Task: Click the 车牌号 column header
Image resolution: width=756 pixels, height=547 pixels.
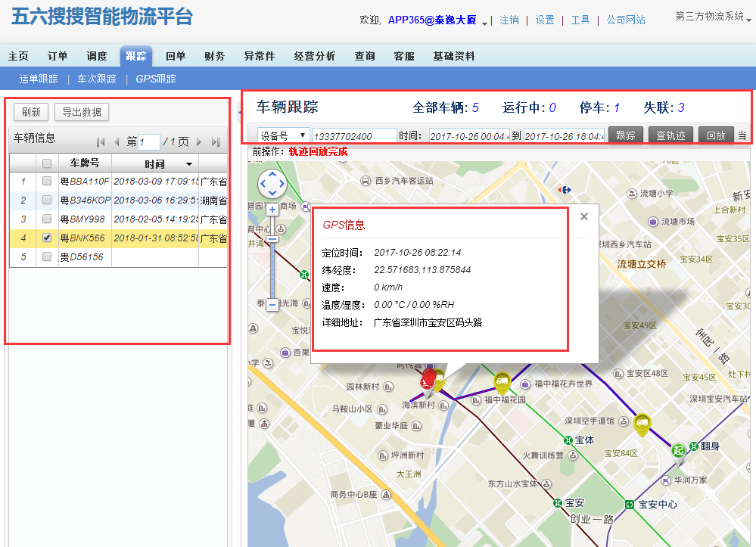Action: [x=85, y=163]
